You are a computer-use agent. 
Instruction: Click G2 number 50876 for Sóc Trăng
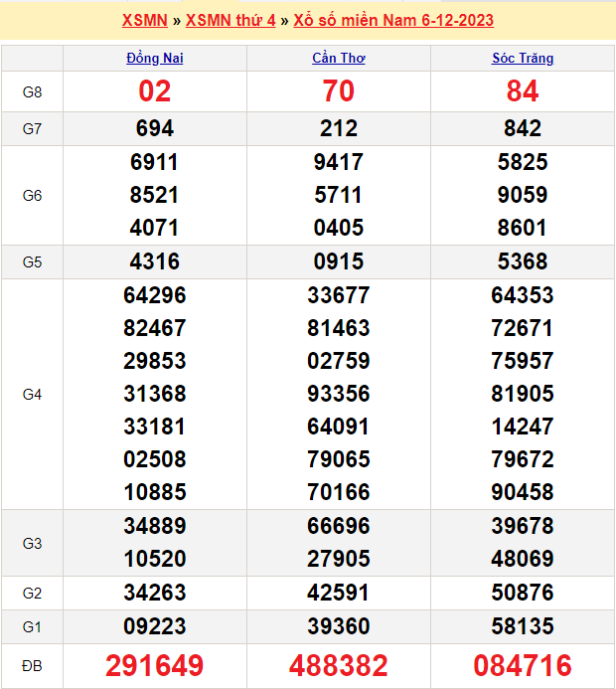[523, 593]
